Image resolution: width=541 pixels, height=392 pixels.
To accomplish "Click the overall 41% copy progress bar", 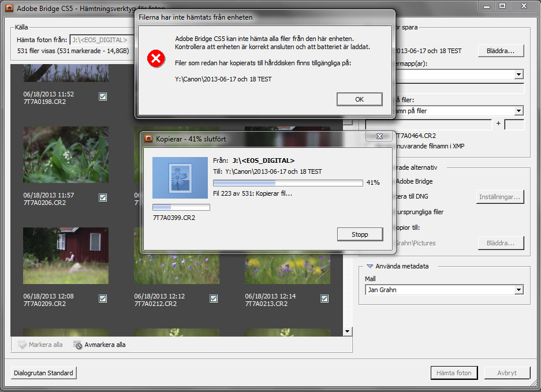I will coord(288,182).
